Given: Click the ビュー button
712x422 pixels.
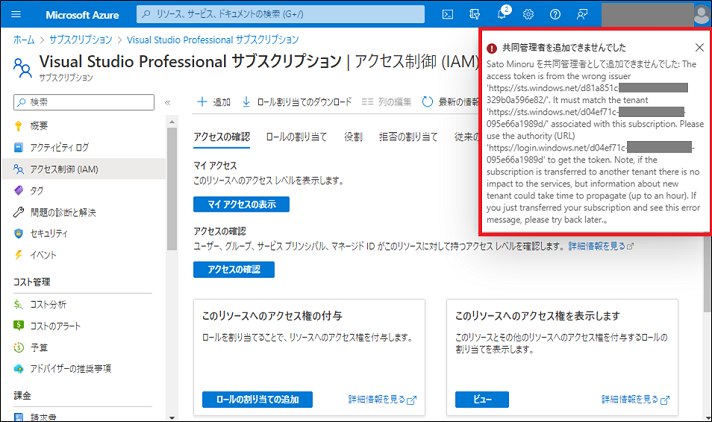Looking at the screenshot, I should coord(482,399).
